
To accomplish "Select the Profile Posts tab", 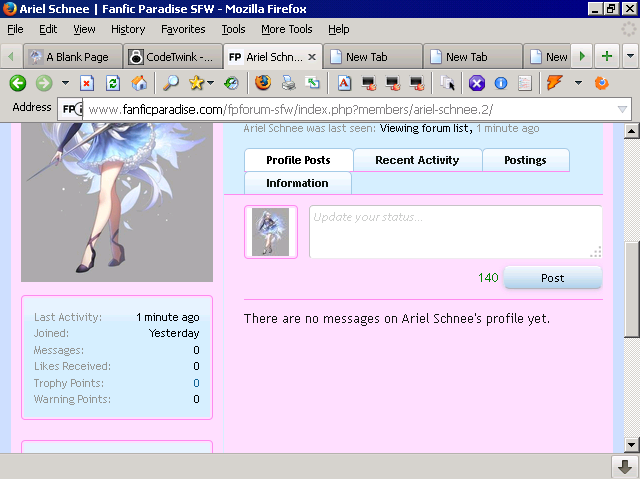I will coord(298,160).
